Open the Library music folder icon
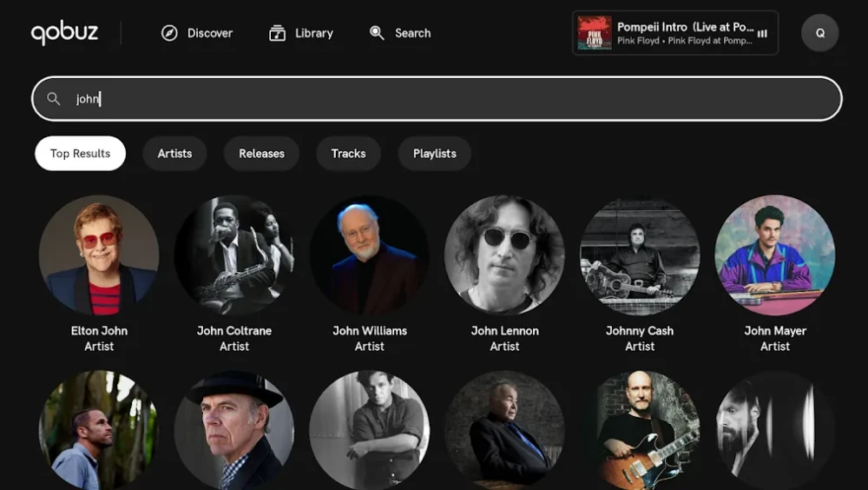Viewport: 868px width, 490px height. click(277, 33)
